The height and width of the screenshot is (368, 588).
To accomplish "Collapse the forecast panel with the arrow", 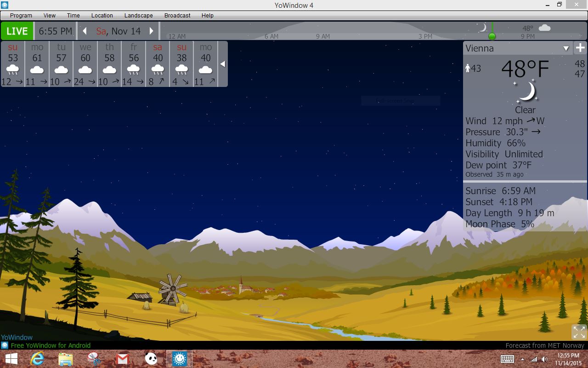I will (x=223, y=64).
